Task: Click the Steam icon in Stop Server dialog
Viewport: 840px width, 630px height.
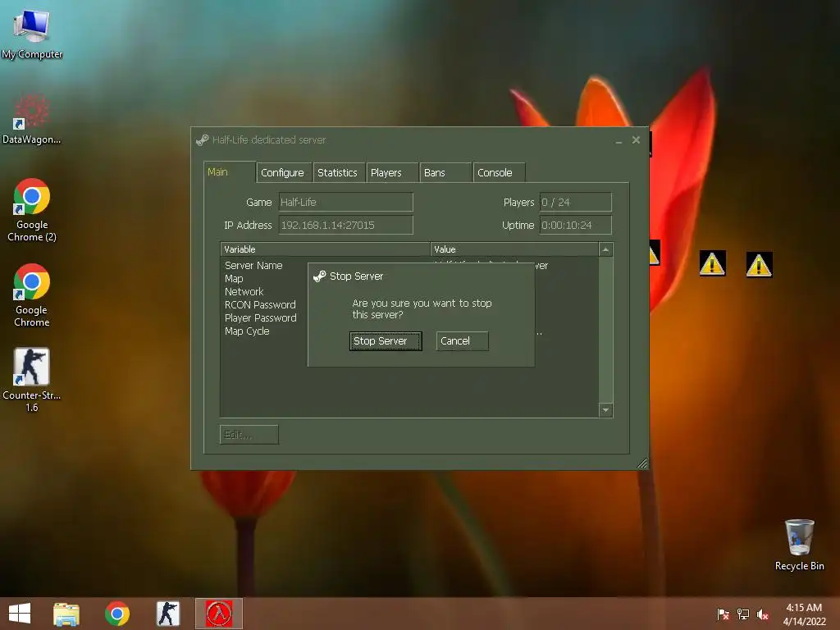Action: 319,276
